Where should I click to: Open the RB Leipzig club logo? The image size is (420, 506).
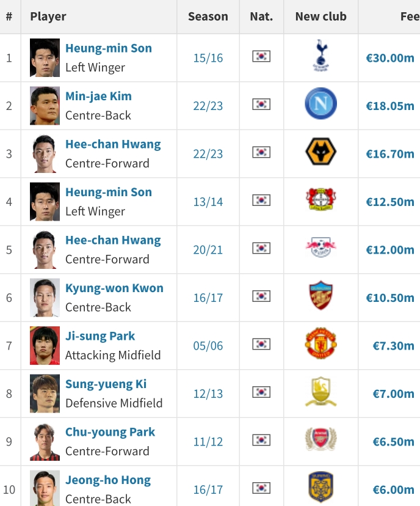[x=320, y=247]
